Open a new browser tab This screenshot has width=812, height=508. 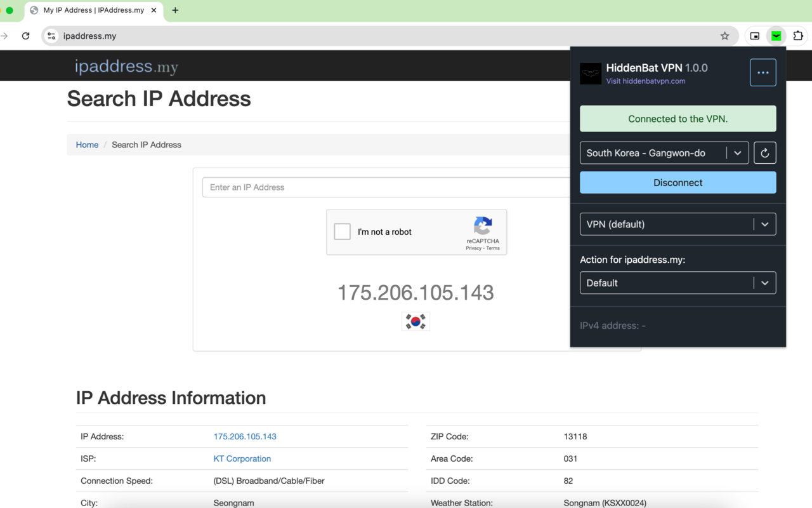[x=175, y=10]
